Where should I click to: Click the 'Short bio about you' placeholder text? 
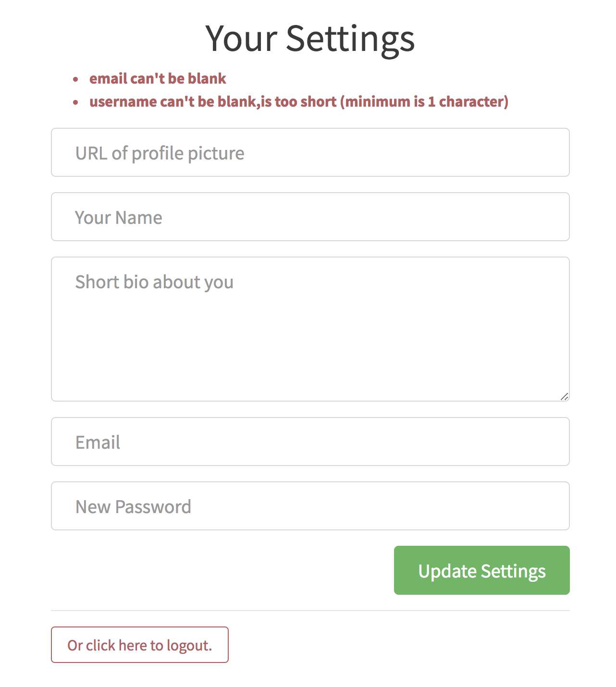pyautogui.click(x=154, y=282)
